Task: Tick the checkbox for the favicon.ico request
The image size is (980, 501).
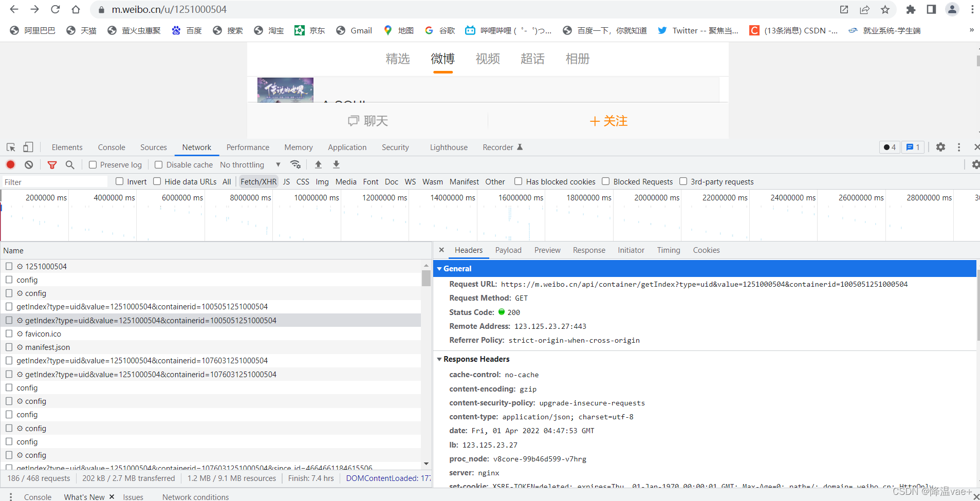Action: 9,334
